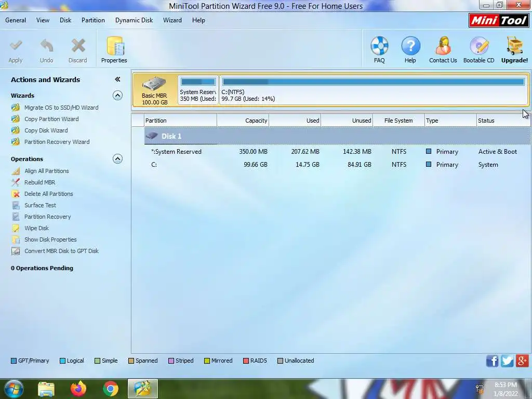The height and width of the screenshot is (399, 532).
Task: Select the Disk 1 row
Action: click(x=337, y=136)
